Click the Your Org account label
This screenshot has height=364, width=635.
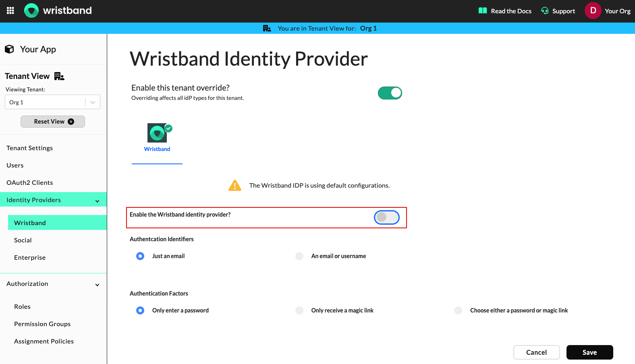pos(618,11)
